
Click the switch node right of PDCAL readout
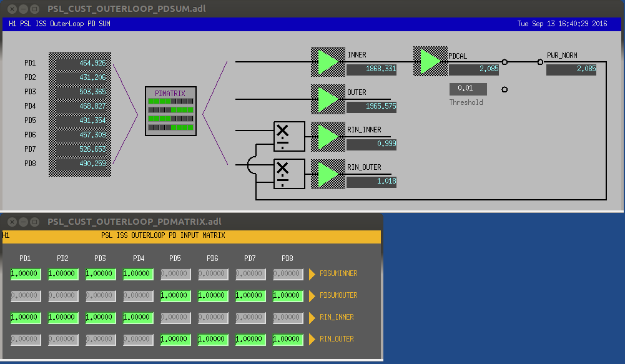pos(504,62)
